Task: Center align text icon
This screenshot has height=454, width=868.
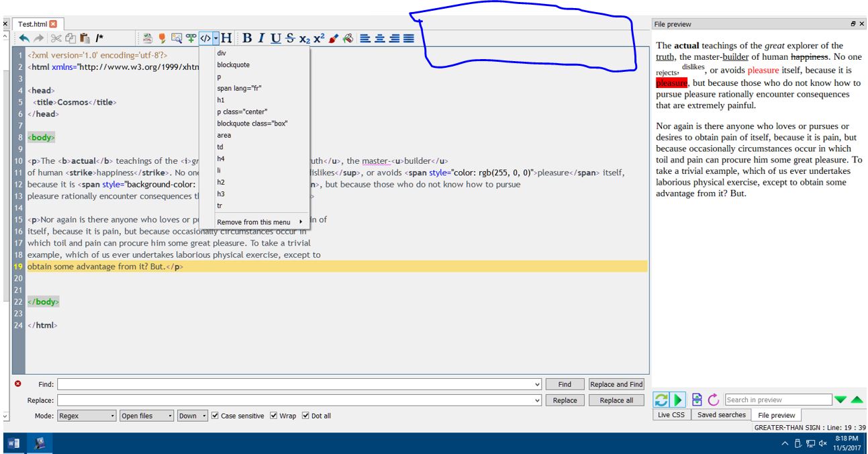Action: [379, 38]
